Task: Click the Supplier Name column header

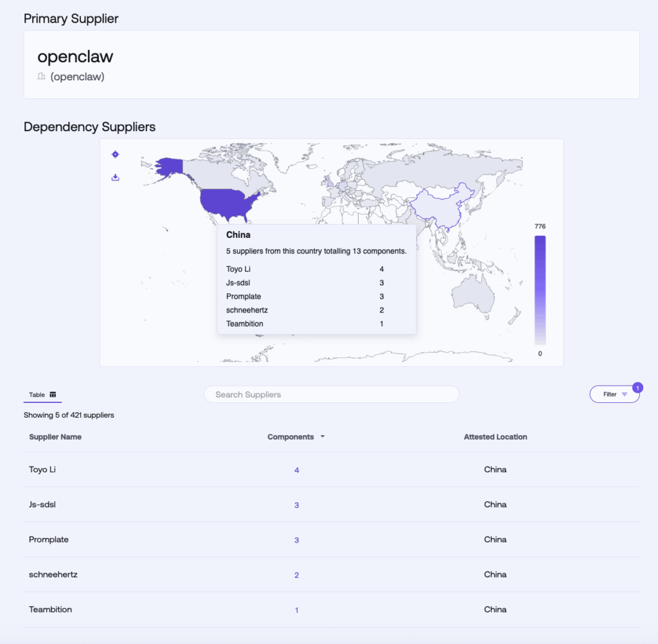Action: [x=55, y=436]
